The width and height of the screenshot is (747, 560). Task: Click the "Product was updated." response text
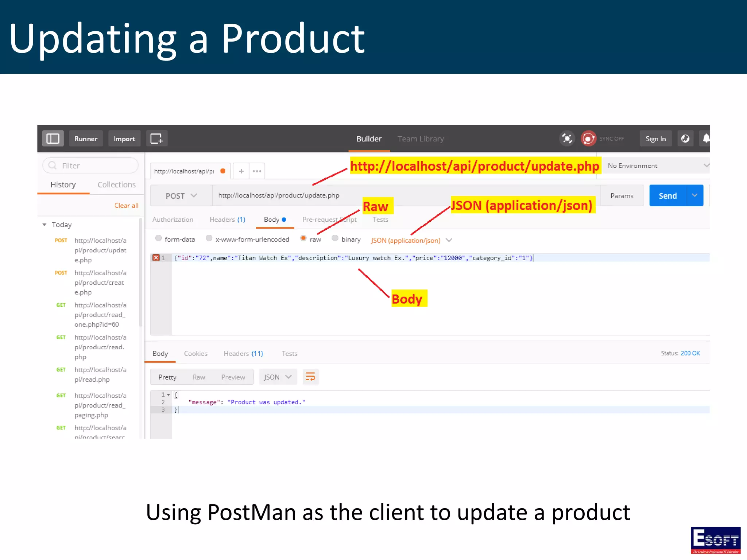coord(266,402)
